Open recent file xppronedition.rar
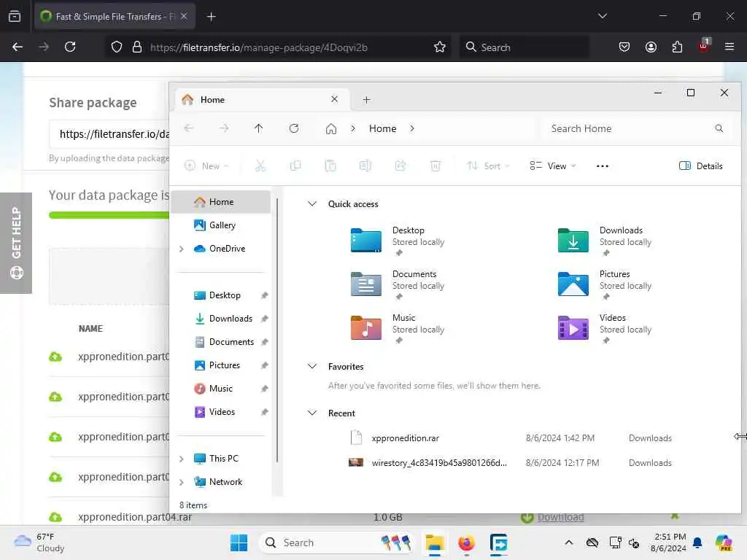747x560 pixels. click(406, 438)
